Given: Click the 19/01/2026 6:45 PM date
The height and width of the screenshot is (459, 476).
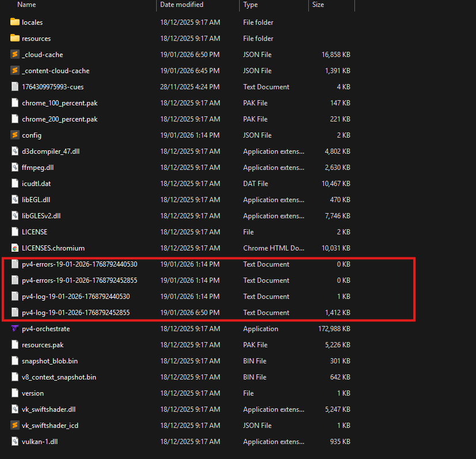Looking at the screenshot, I should pos(190,71).
